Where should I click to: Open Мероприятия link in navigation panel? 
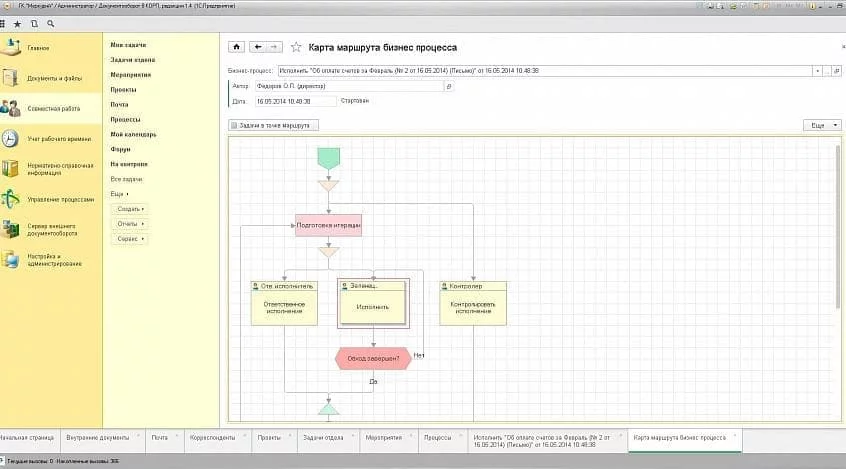(131, 75)
